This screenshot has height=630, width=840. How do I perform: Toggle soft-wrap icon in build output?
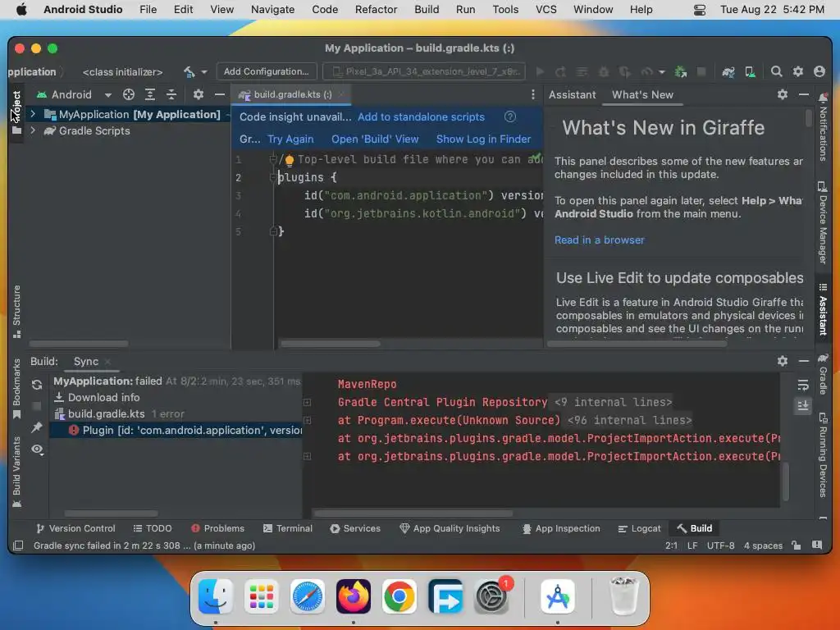pos(802,386)
